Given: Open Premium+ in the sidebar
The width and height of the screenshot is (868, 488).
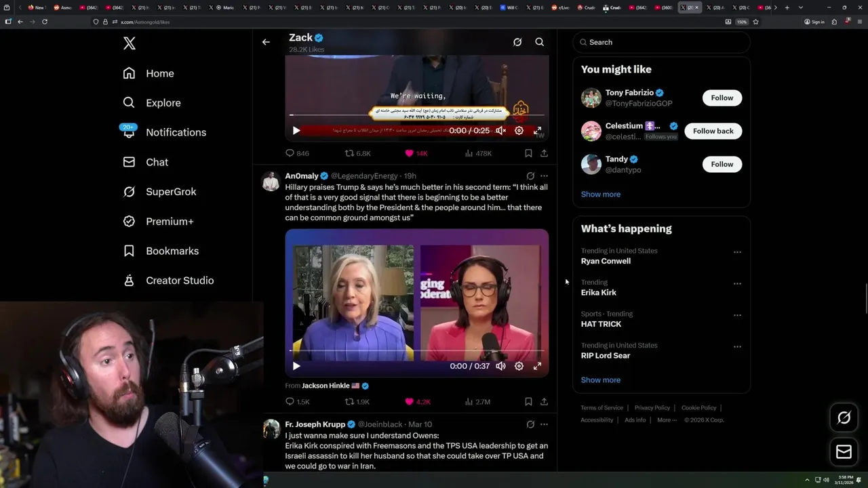Looking at the screenshot, I should pos(158,221).
